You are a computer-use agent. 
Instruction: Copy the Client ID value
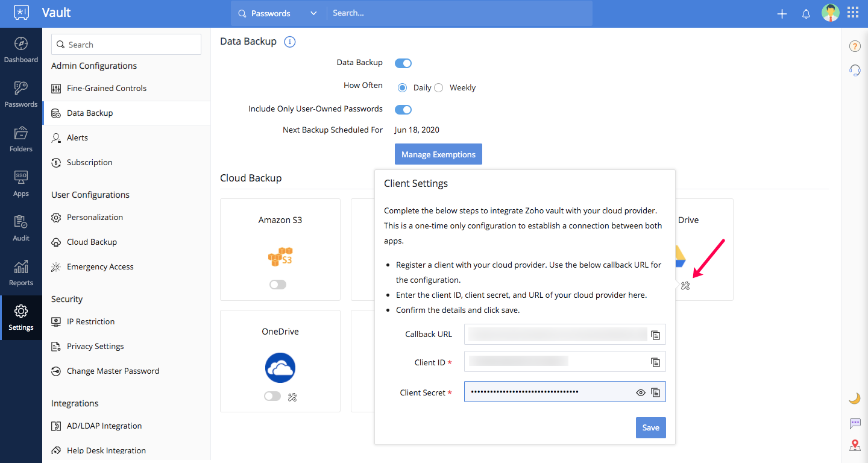(656, 362)
